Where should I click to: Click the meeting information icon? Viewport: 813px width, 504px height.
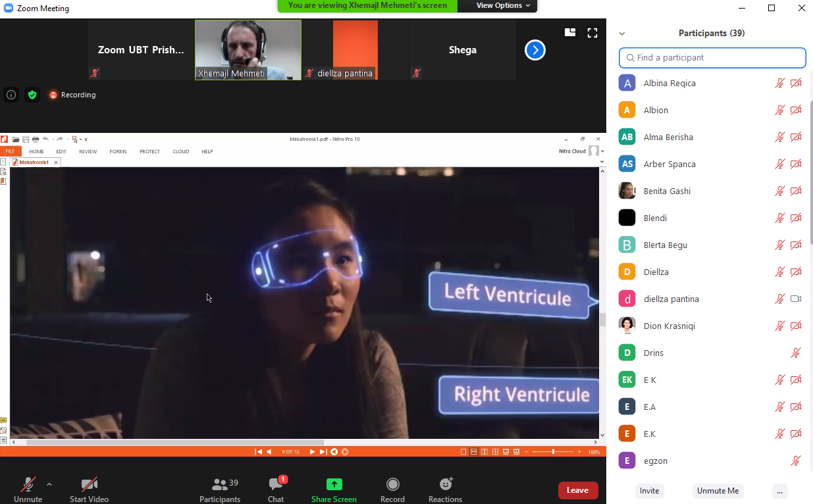click(x=11, y=95)
